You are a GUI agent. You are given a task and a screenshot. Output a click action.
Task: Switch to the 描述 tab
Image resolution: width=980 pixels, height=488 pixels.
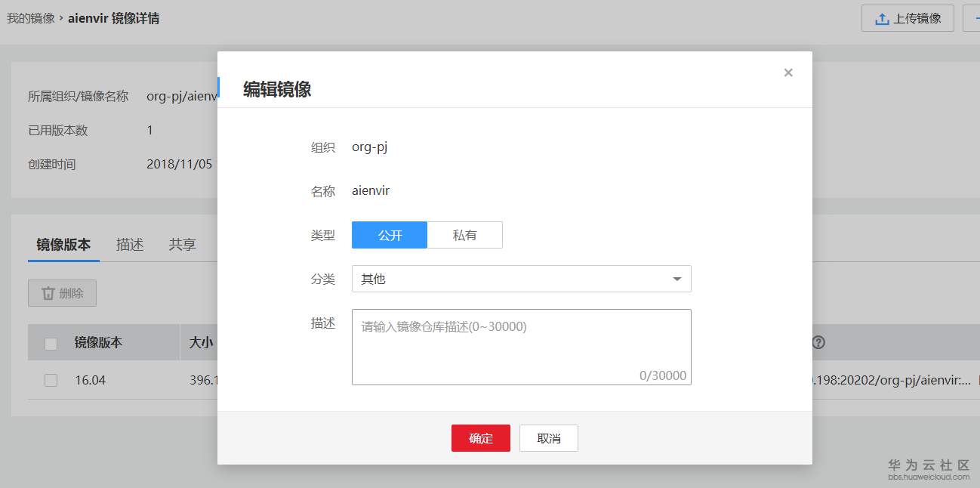click(129, 244)
